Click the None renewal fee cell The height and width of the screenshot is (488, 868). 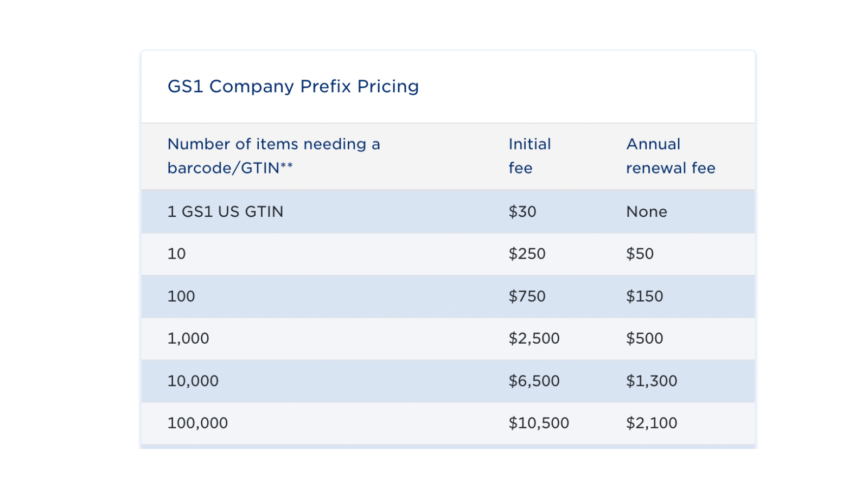647,211
